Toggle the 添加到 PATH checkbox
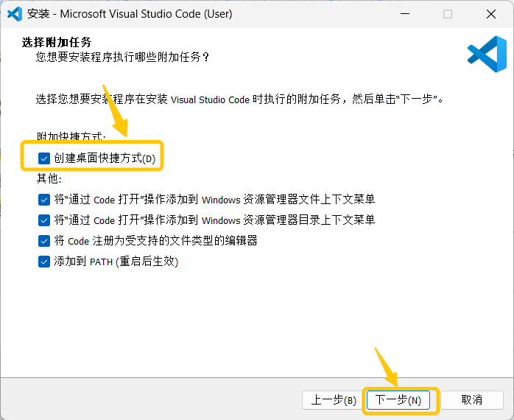Screen dimensions: 514x420 [x=44, y=261]
